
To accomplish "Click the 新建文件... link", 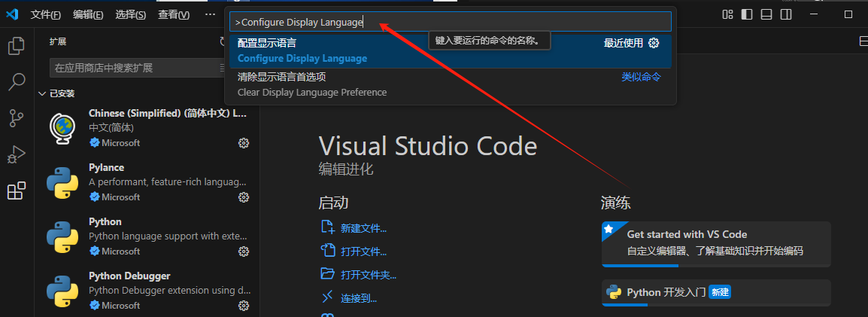I will pyautogui.click(x=364, y=228).
